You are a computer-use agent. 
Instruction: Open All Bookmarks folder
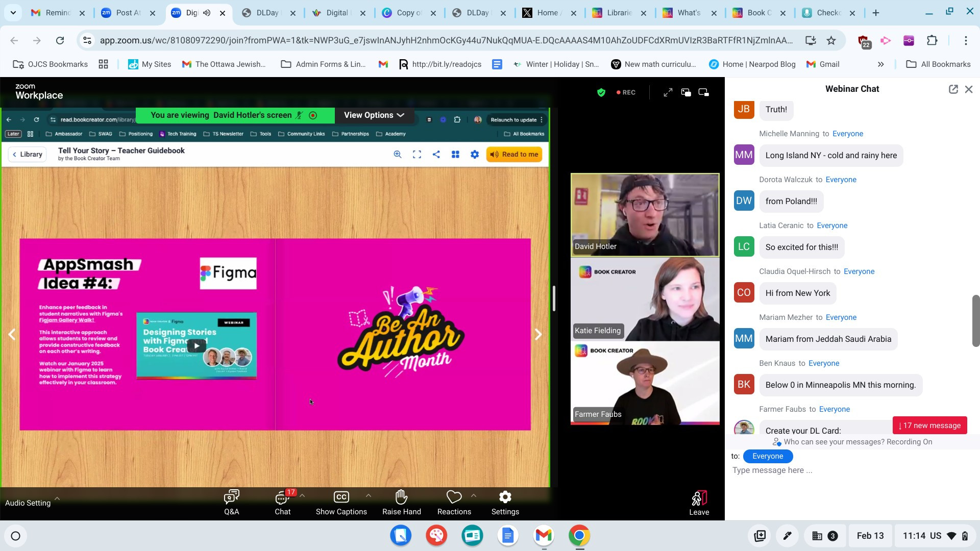click(x=938, y=64)
